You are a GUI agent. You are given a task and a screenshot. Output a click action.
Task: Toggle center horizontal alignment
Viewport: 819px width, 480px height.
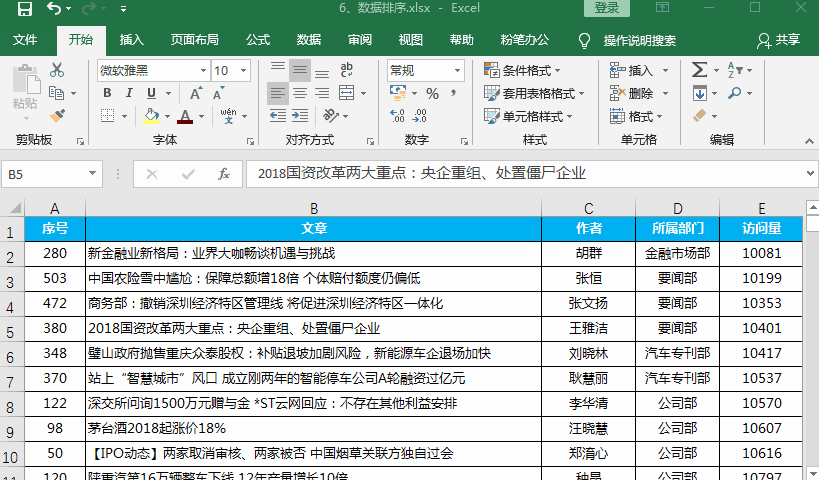[x=299, y=93]
